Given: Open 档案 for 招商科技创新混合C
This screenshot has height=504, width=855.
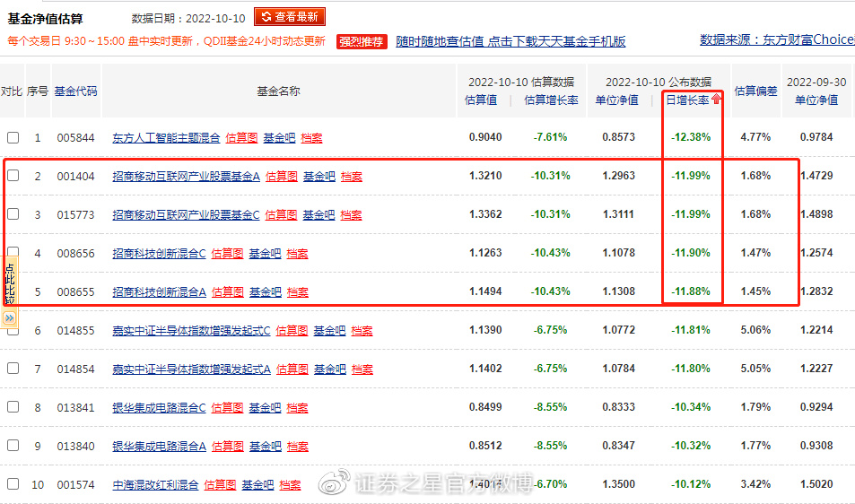Looking at the screenshot, I should coord(297,254).
